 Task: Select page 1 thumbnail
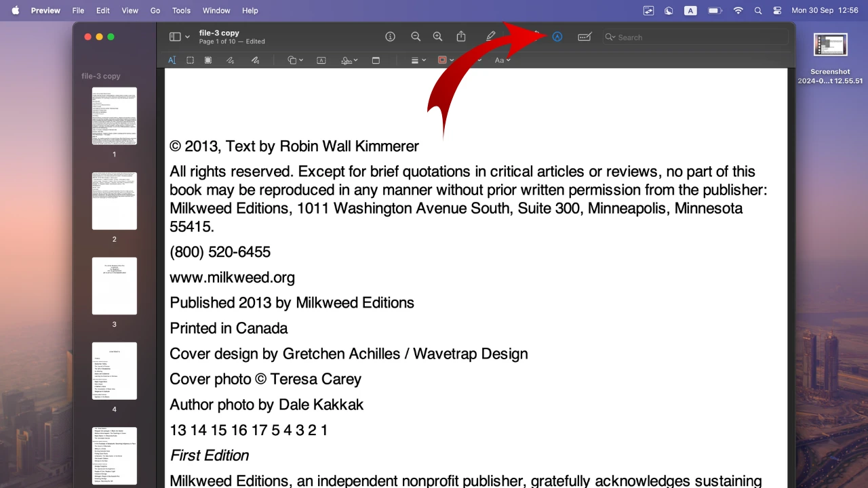(x=114, y=116)
